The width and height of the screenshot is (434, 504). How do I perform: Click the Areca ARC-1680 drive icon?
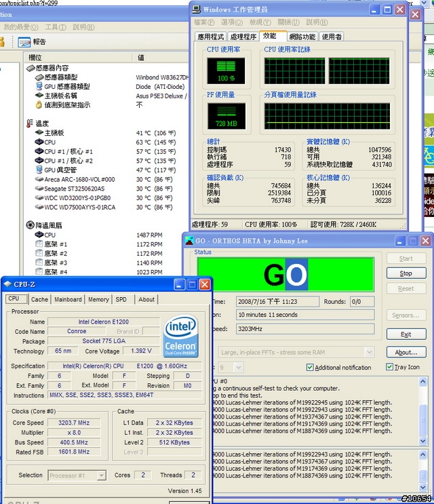[x=39, y=179]
